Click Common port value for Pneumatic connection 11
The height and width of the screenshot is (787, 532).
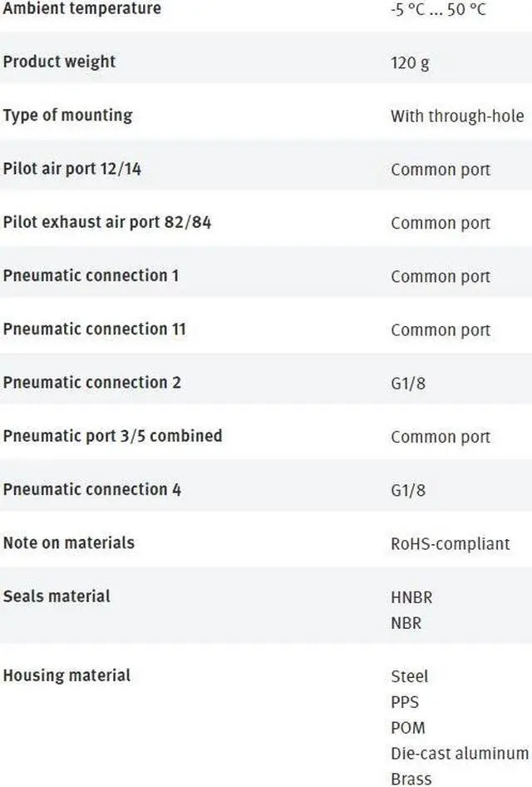[441, 329]
